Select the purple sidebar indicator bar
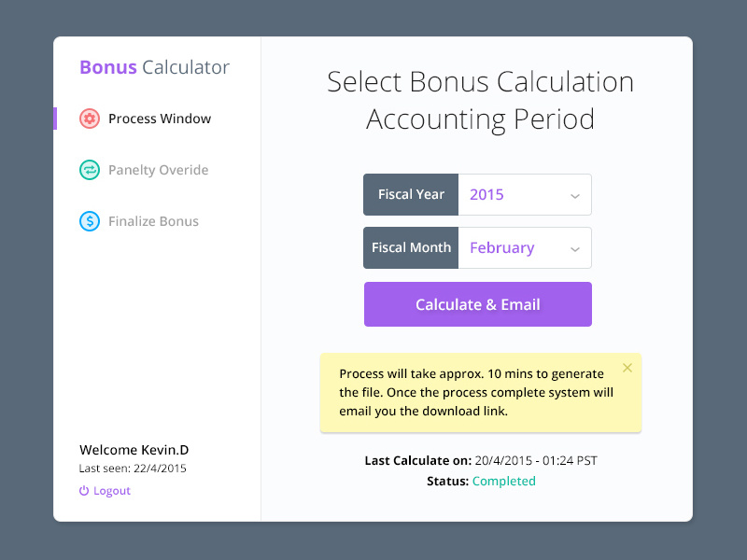 57,119
